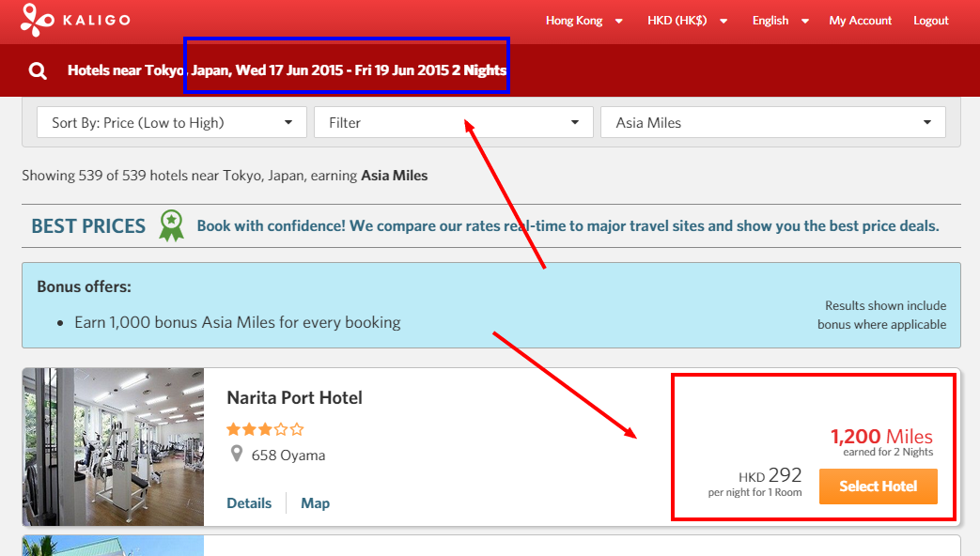Open the HKD (HK$) currency dropdown
This screenshot has height=556, width=980.
click(x=687, y=21)
